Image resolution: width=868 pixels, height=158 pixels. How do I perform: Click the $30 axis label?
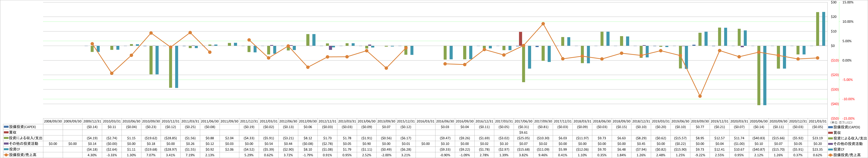tap(834, 2)
